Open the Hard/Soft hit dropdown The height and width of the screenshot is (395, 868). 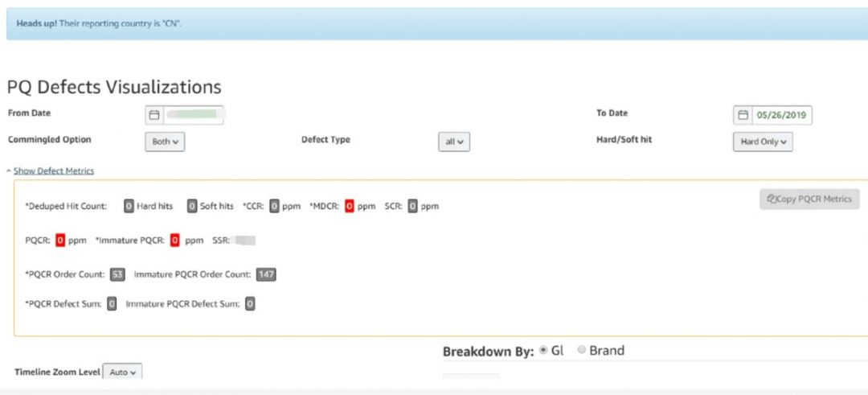click(x=762, y=142)
